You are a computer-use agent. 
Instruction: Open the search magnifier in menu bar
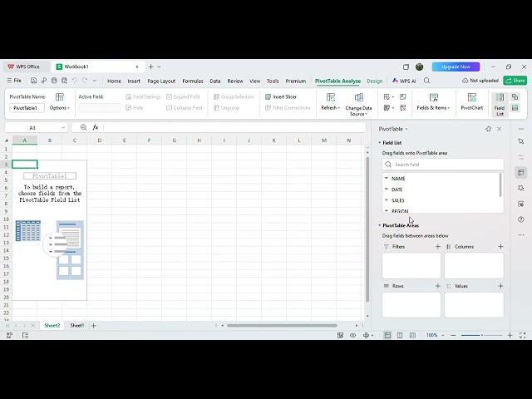pos(426,81)
